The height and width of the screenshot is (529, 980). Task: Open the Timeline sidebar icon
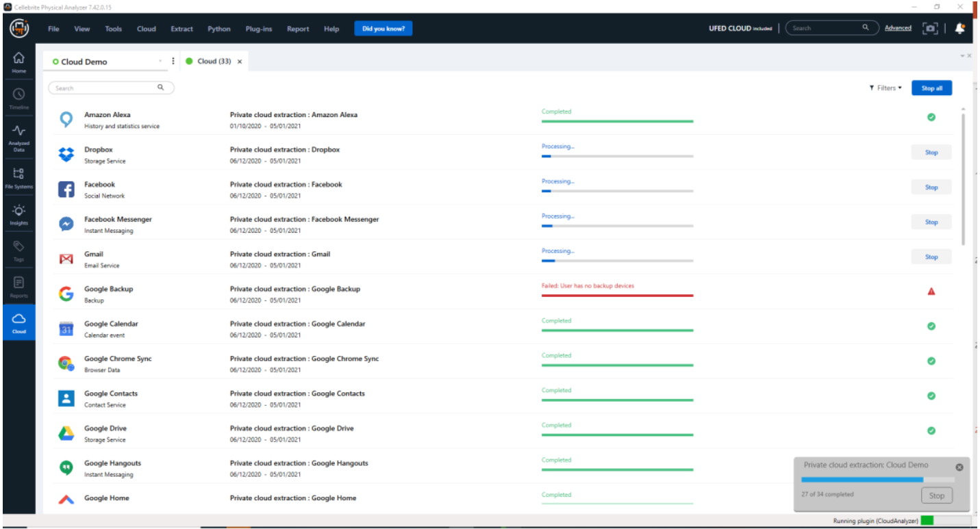(x=18, y=98)
